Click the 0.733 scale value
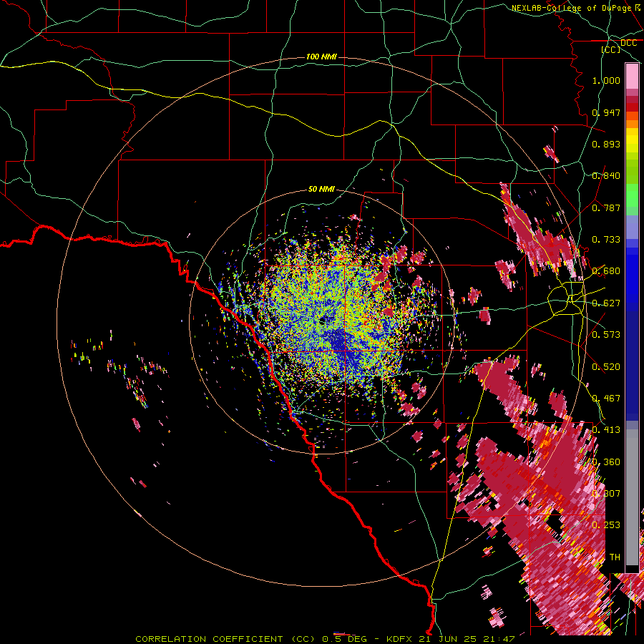 606,240
